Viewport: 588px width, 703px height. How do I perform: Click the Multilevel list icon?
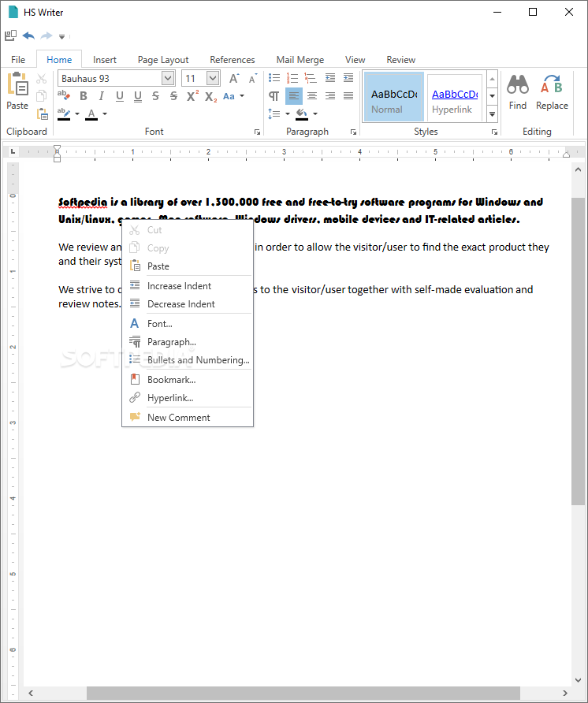(x=311, y=78)
